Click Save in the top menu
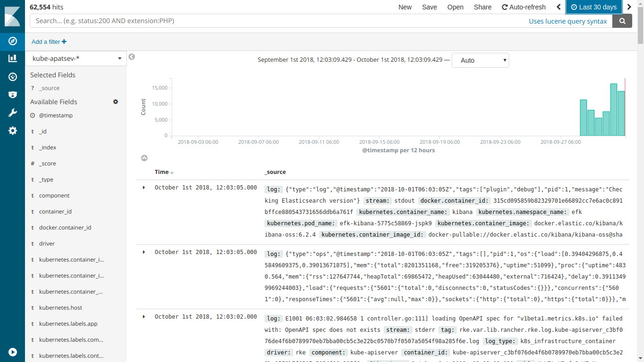This screenshot has width=644, height=362. pos(429,7)
